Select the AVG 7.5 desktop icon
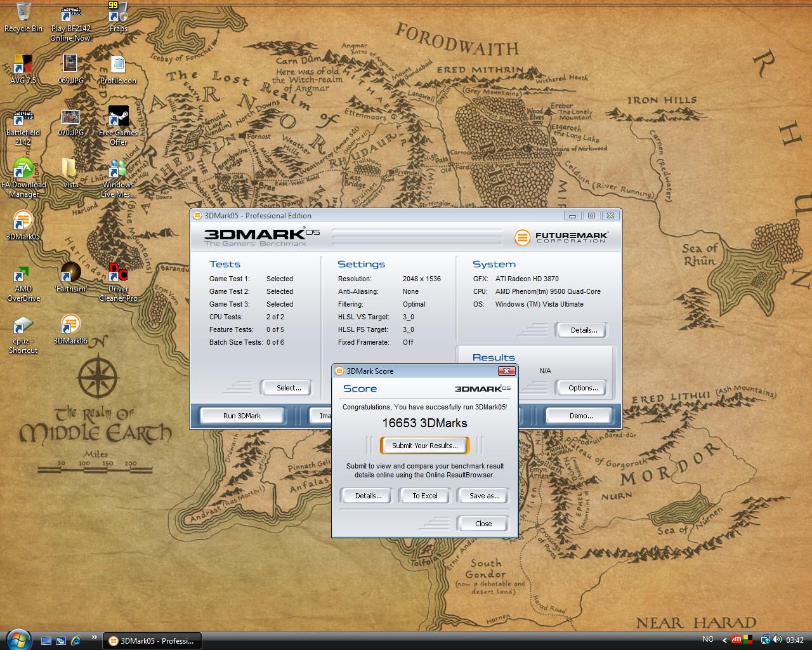 tap(23, 69)
